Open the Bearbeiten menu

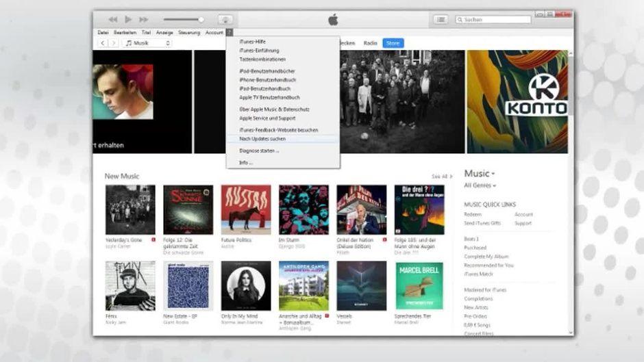[x=125, y=32]
